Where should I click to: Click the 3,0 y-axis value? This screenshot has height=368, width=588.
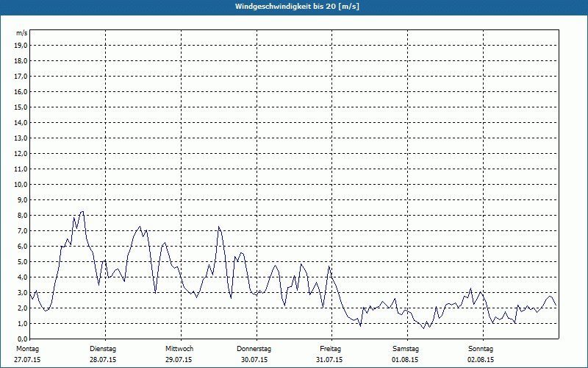[22, 292]
